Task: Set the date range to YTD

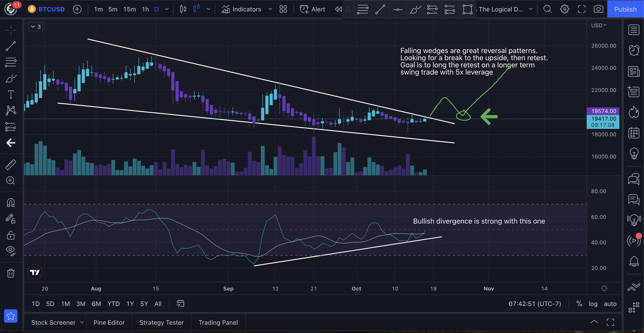Action: click(113, 303)
